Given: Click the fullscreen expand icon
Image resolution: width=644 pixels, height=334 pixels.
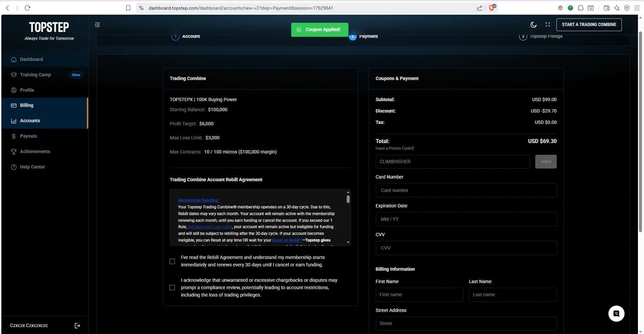Looking at the screenshot, I should [547, 24].
